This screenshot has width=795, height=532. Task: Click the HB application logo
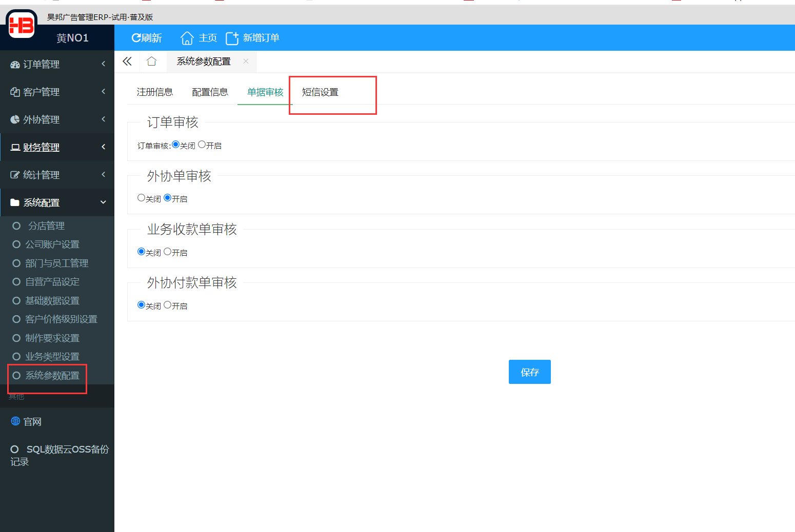[x=22, y=24]
